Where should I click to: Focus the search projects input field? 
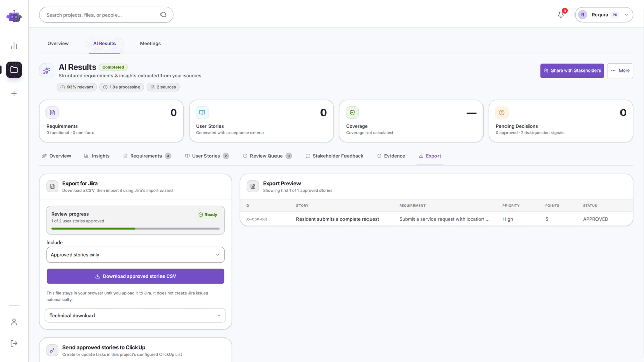106,15
